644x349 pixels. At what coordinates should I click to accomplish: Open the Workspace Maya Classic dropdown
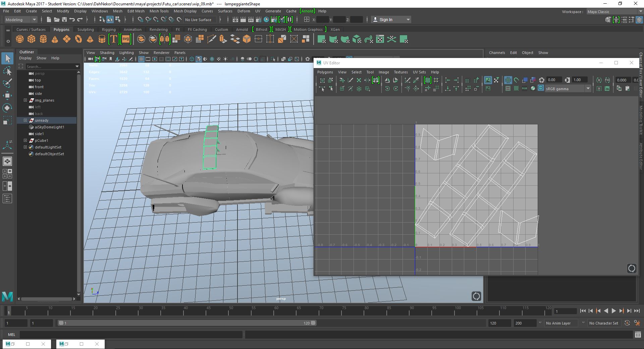click(614, 12)
